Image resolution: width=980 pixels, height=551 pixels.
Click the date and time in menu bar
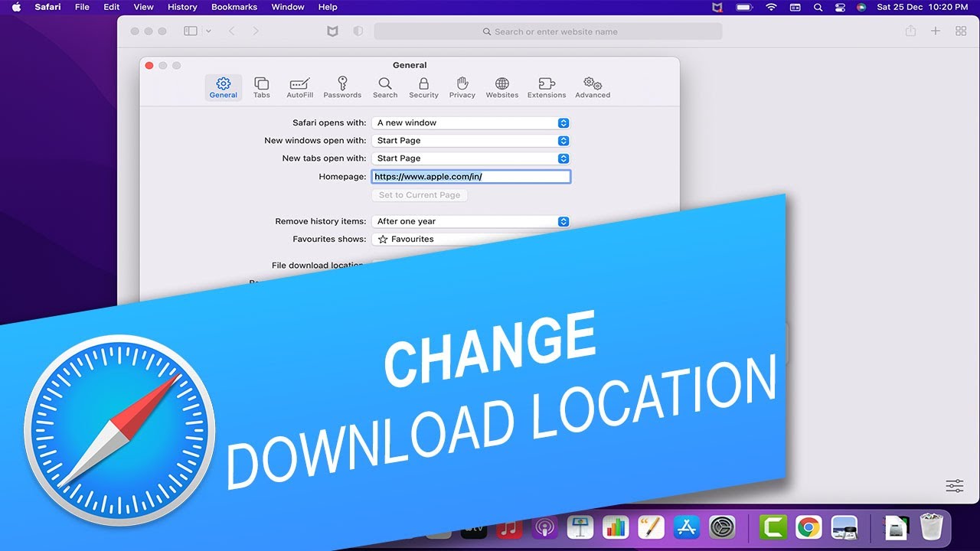click(922, 7)
